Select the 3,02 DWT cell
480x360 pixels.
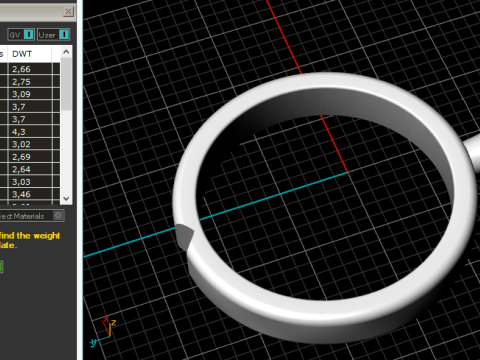(x=30, y=144)
